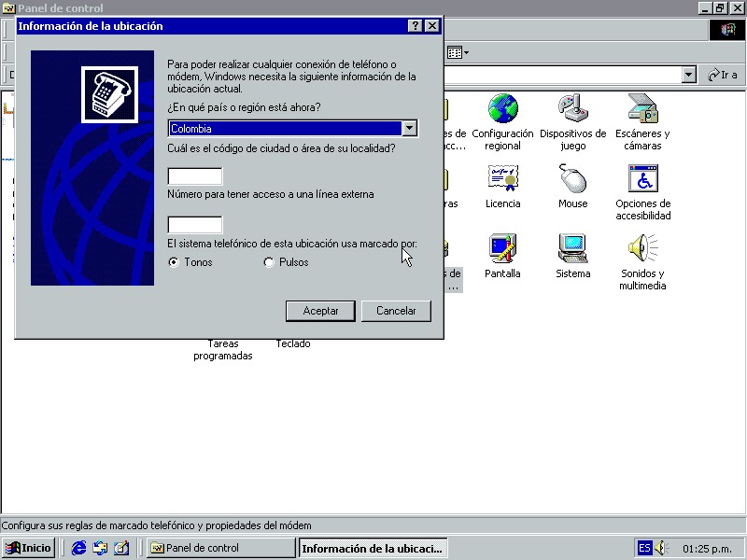Click Internet Explorer quick launch icon

(78, 548)
